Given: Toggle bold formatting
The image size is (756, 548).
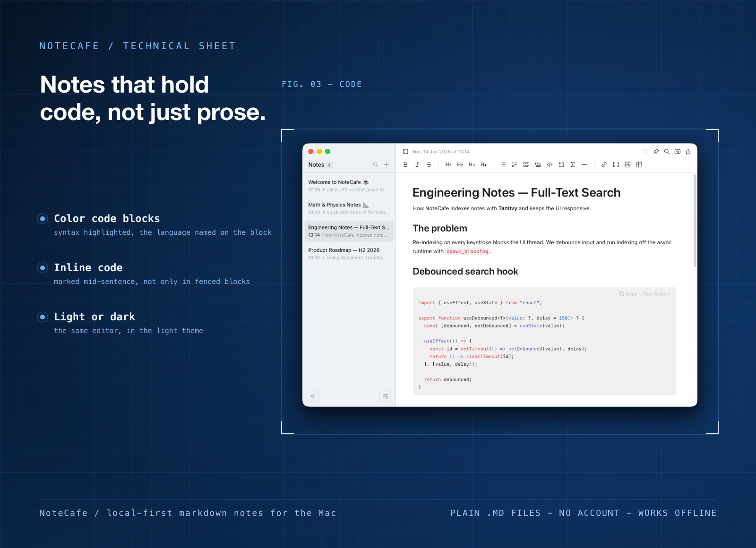Looking at the screenshot, I should pos(405,165).
